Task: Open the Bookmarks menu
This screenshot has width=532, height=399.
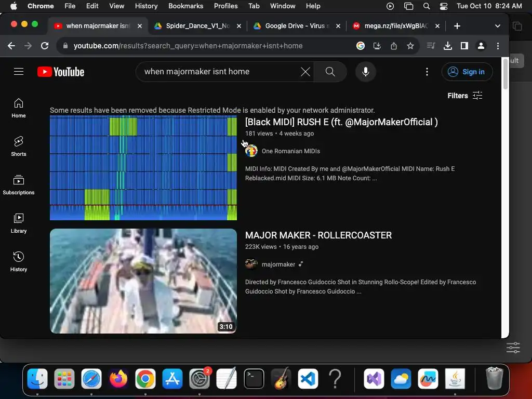Action: tap(185, 6)
